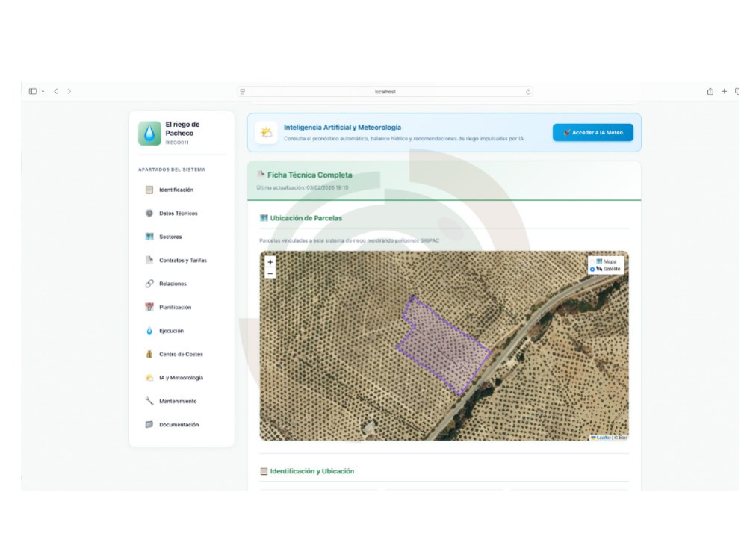This screenshot has height=560, width=747.
Task: Click the Inteligencia Artificial y Meteorología title
Action: tap(343, 127)
